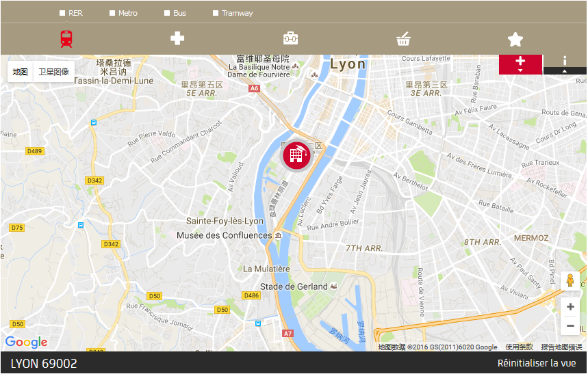
Task: Zoom out the map with minus button
Action: [570, 325]
